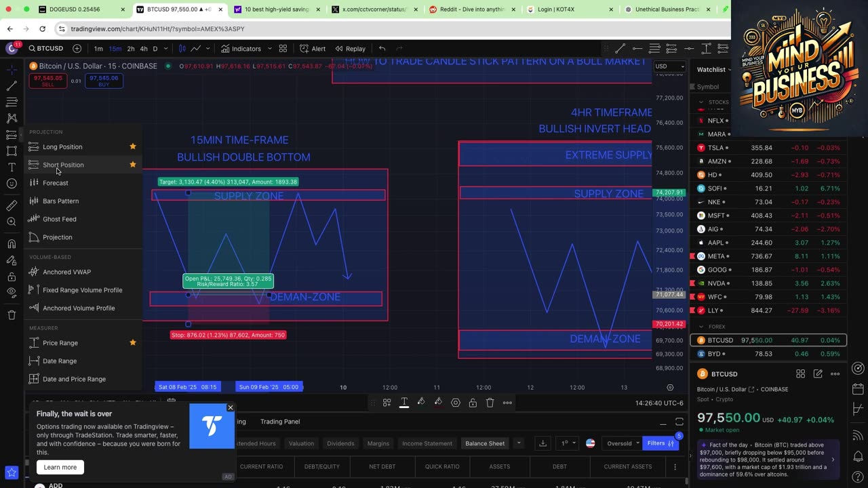Open the emoji icons tool in sidebar

(12, 184)
